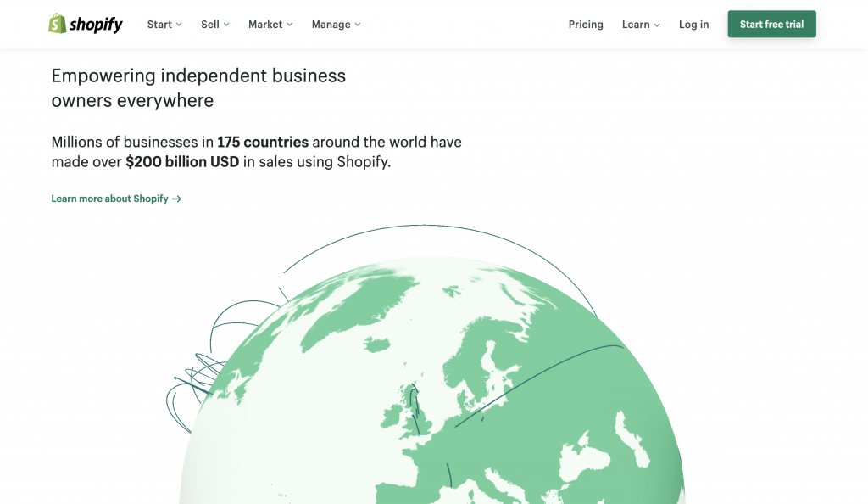868x504 pixels.
Task: Click the chevron next to Learn
Action: 656,25
